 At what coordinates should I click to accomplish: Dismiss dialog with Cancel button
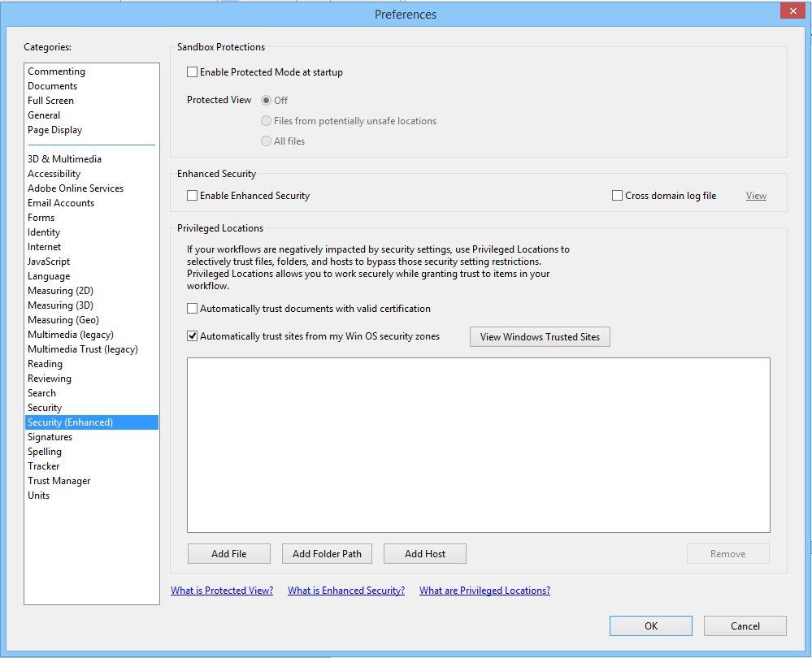pyautogui.click(x=745, y=626)
